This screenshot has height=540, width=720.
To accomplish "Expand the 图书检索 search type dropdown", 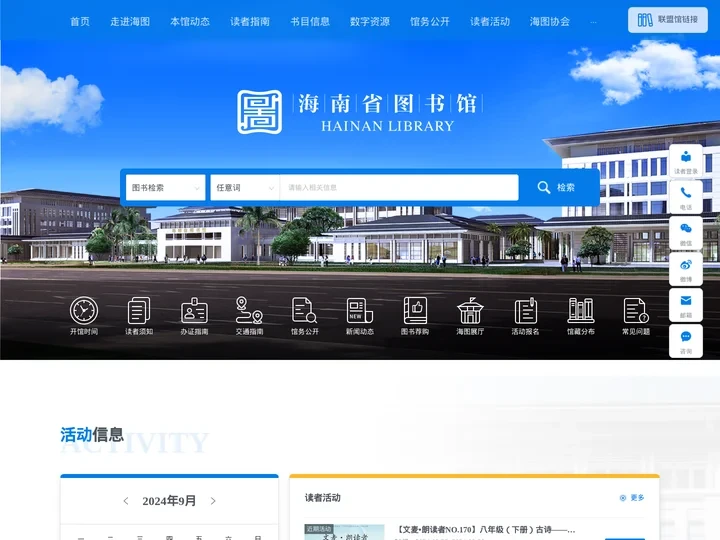I will 165,187.
